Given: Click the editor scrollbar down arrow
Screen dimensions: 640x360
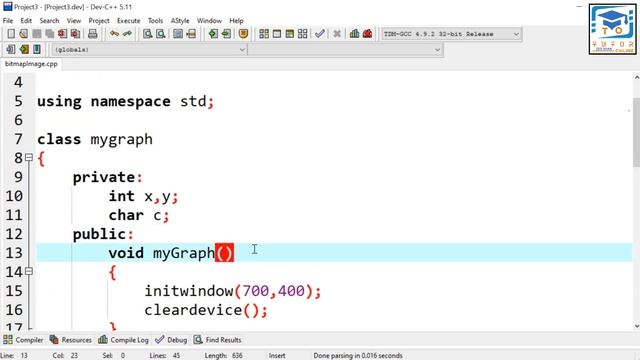Looking at the screenshot, I should 636,326.
